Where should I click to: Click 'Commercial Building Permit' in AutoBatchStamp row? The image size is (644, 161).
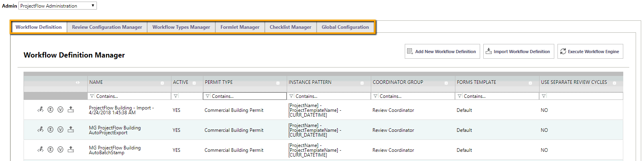pyautogui.click(x=234, y=150)
